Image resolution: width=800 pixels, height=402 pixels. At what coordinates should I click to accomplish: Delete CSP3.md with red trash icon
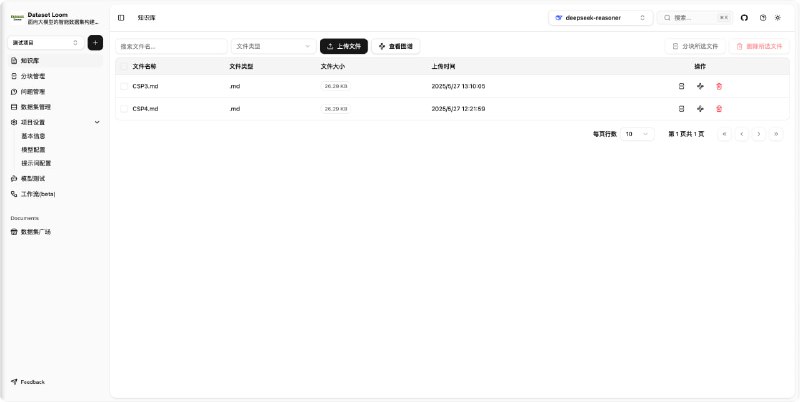[719, 86]
